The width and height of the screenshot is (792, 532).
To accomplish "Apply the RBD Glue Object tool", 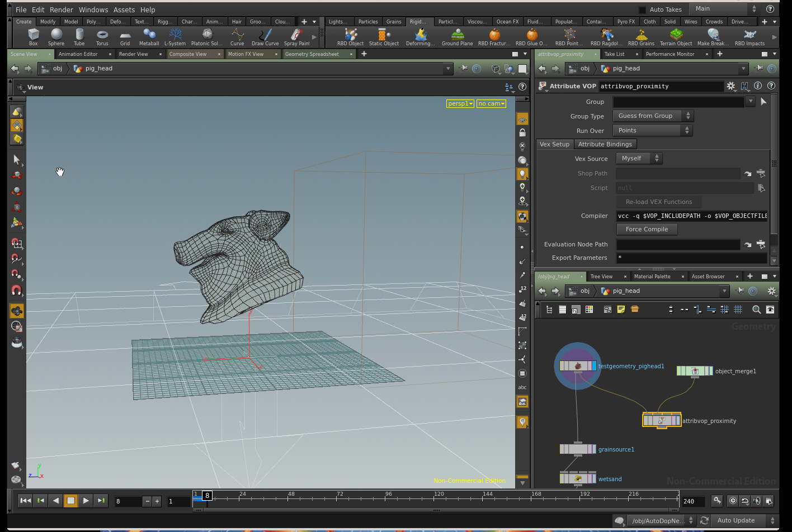I will [532, 37].
